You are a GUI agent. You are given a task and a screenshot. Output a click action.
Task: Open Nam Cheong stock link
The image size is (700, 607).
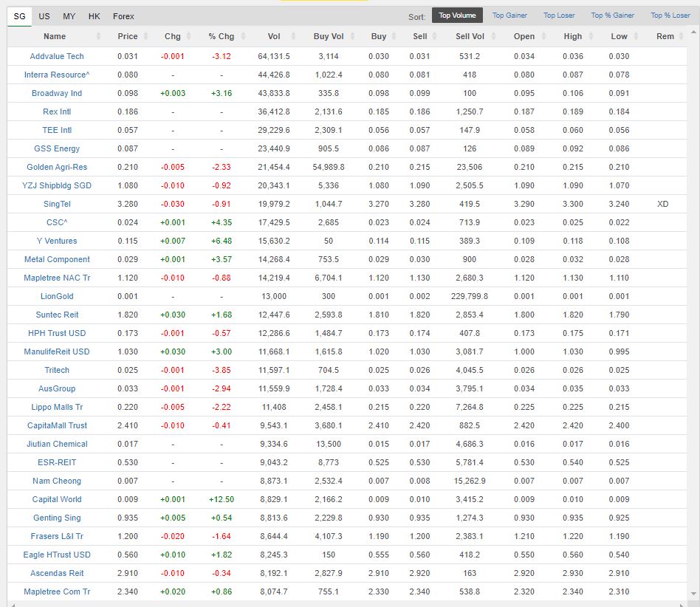click(57, 481)
